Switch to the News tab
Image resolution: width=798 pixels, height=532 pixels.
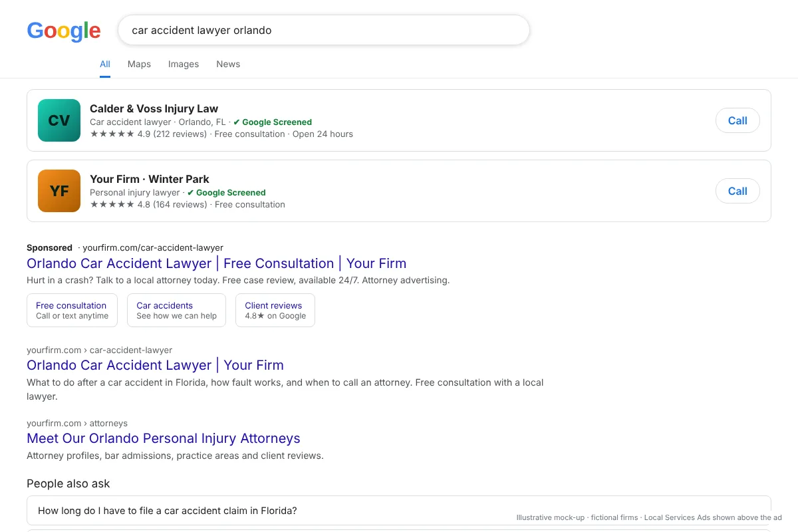point(228,65)
